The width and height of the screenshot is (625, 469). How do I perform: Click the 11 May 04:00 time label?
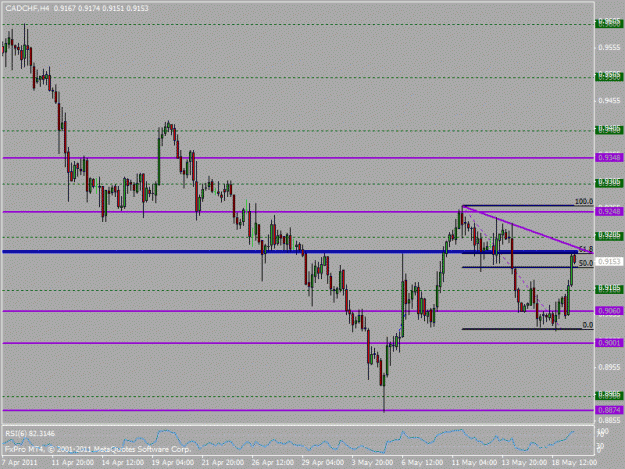click(474, 462)
